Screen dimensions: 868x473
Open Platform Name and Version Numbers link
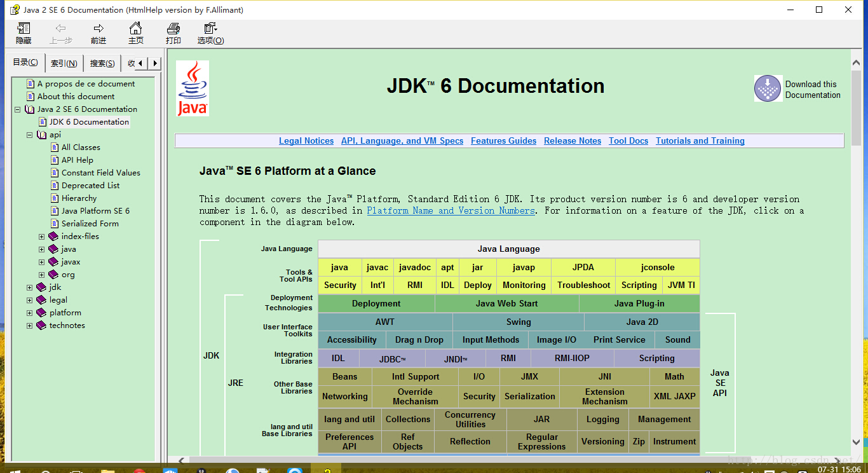(451, 210)
